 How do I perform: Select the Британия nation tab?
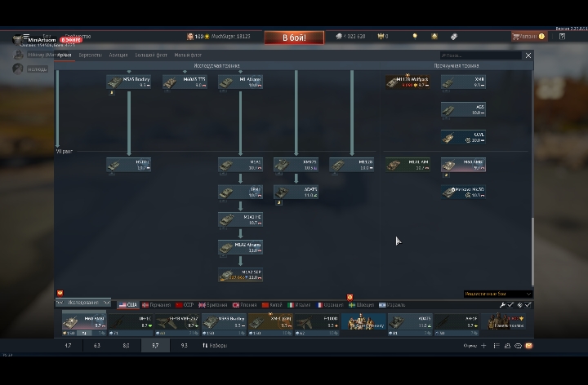[x=212, y=305]
